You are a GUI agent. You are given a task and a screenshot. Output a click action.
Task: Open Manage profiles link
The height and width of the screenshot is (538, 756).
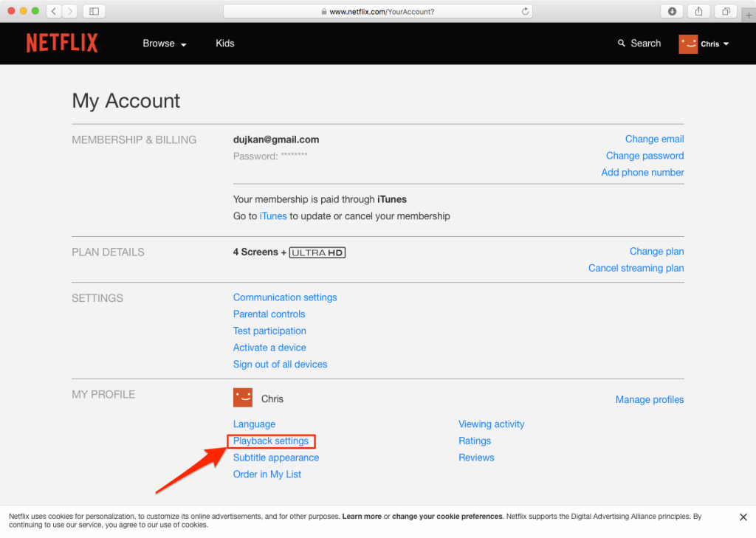pos(650,400)
